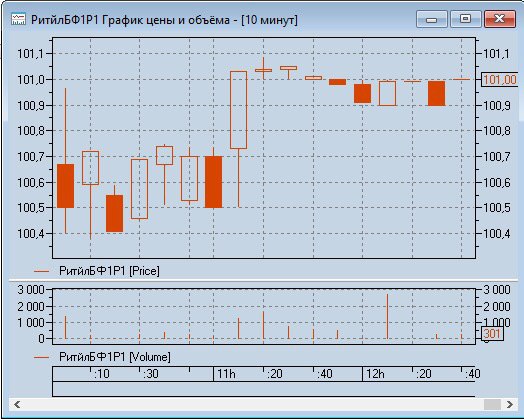Click the 101,1 label on left price axis
This screenshot has width=524, height=419.
30,54
